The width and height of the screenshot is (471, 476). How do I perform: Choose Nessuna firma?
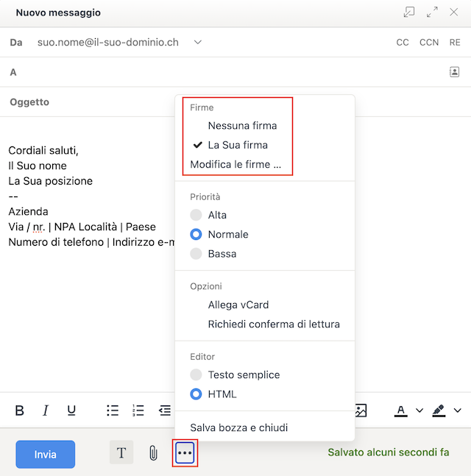pos(242,126)
